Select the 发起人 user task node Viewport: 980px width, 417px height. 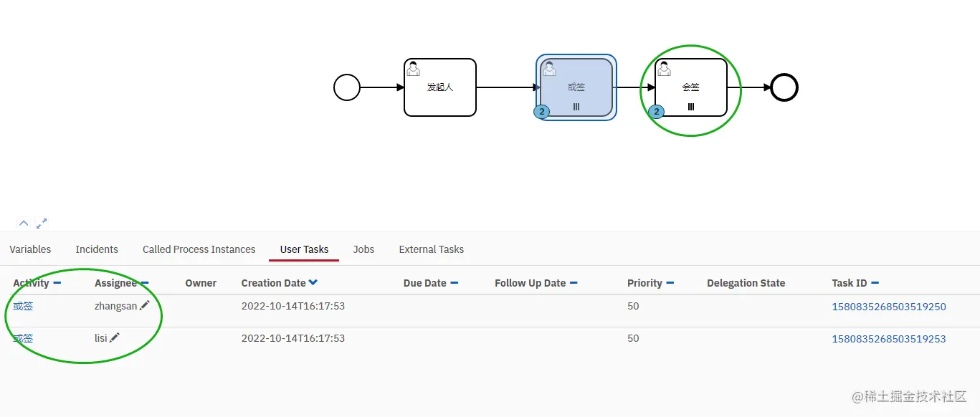click(440, 87)
